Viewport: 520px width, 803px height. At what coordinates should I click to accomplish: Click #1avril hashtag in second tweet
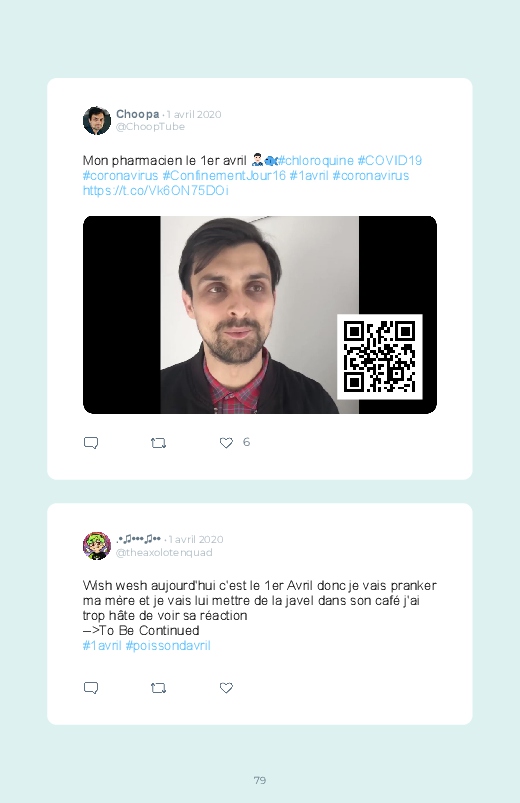click(x=102, y=645)
